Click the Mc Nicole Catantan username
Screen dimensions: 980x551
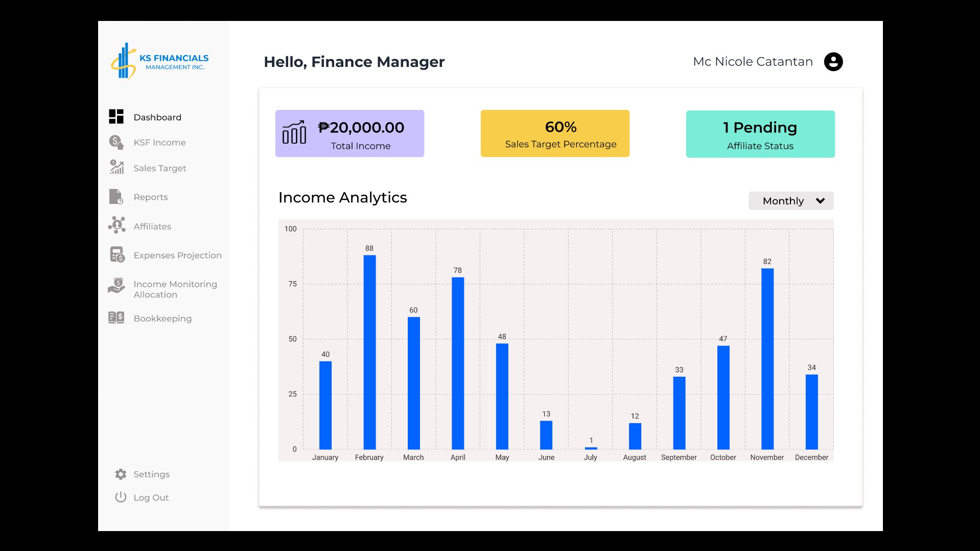753,62
